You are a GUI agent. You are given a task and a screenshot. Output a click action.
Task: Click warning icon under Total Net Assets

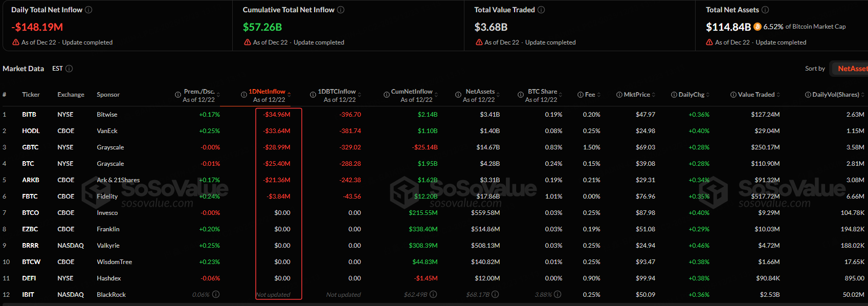point(709,42)
